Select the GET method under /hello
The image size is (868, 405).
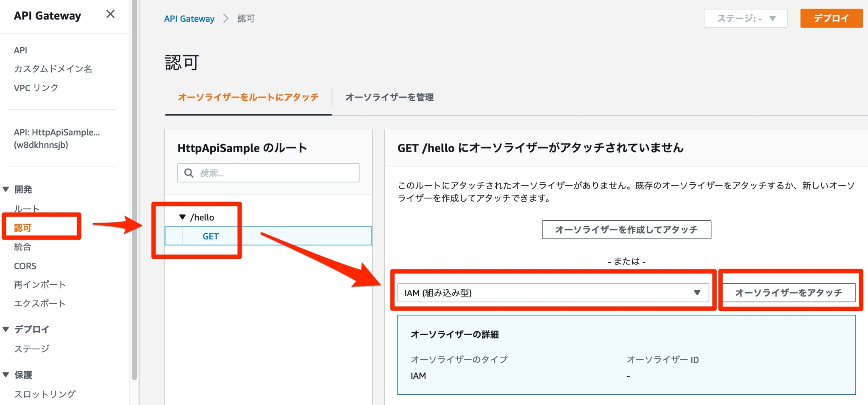pyautogui.click(x=210, y=236)
